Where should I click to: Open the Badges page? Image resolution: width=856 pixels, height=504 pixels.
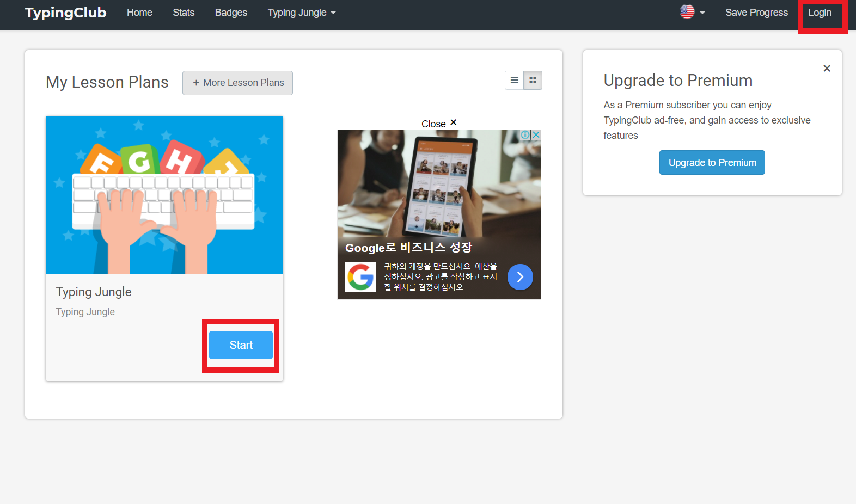point(231,13)
